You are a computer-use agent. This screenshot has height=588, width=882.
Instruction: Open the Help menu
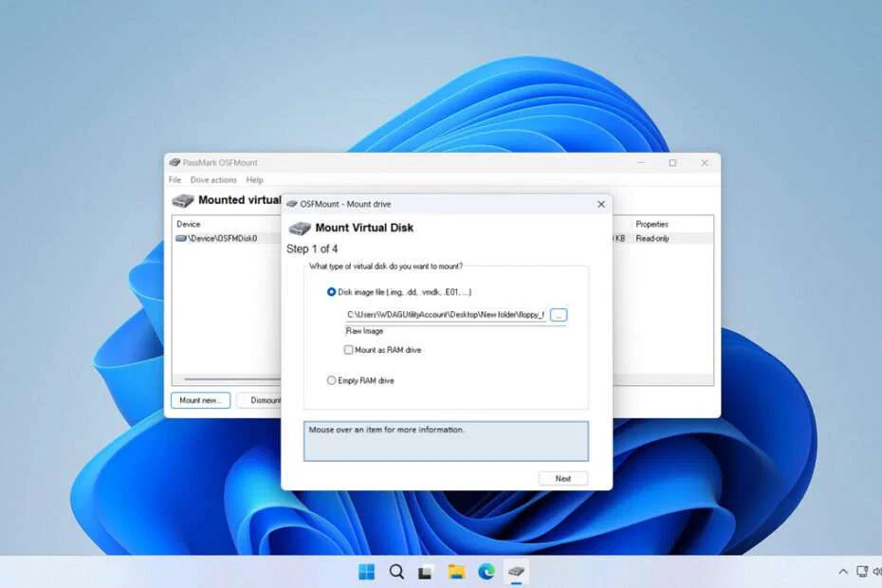coord(254,179)
